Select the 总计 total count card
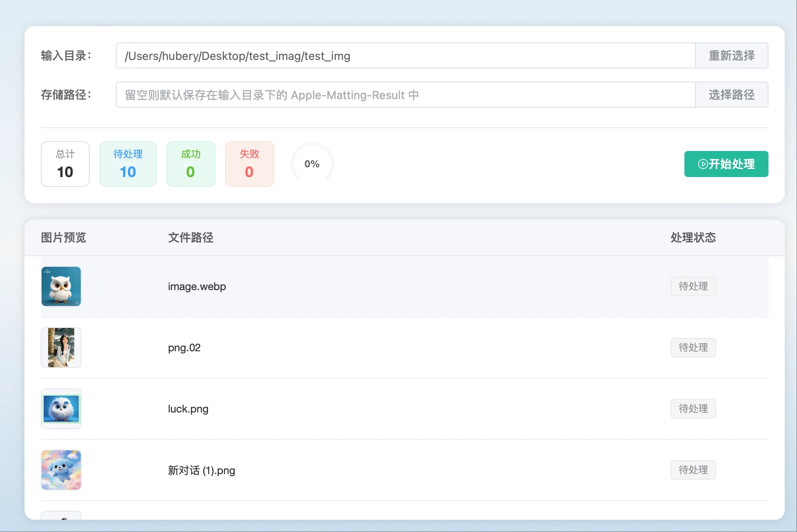 coord(65,164)
